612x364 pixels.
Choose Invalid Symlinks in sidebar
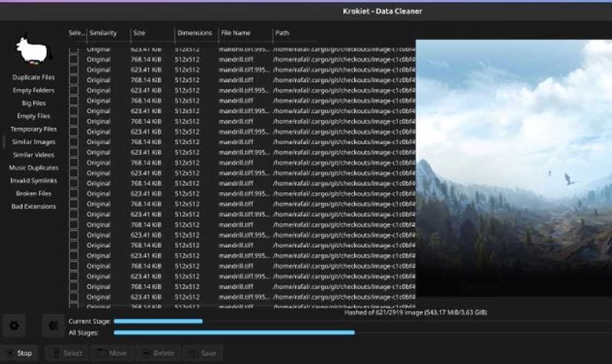[x=33, y=181]
